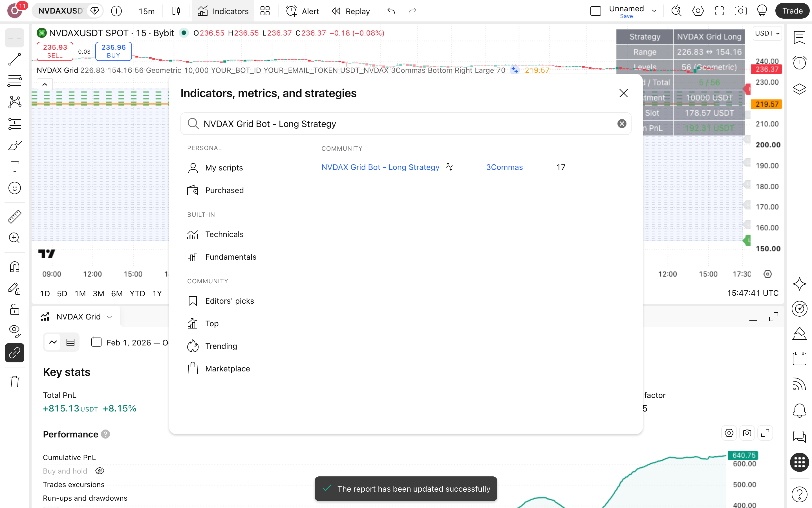Click the black Trade button
Image resolution: width=812 pixels, height=508 pixels.
point(792,11)
